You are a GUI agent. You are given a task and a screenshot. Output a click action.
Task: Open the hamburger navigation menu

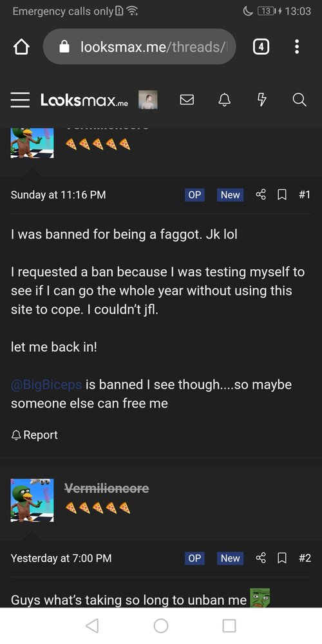pyautogui.click(x=20, y=100)
